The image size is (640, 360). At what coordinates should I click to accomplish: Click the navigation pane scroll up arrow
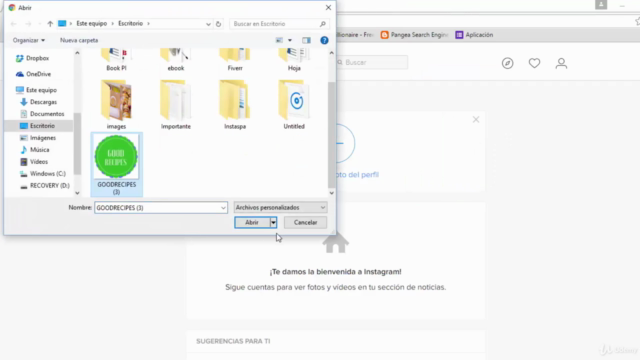(x=77, y=53)
